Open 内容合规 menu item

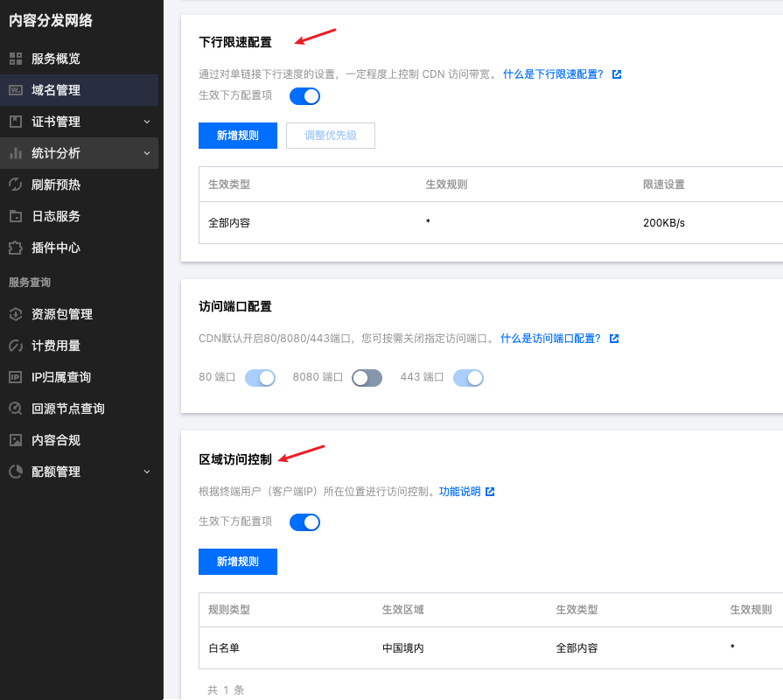click(x=79, y=440)
